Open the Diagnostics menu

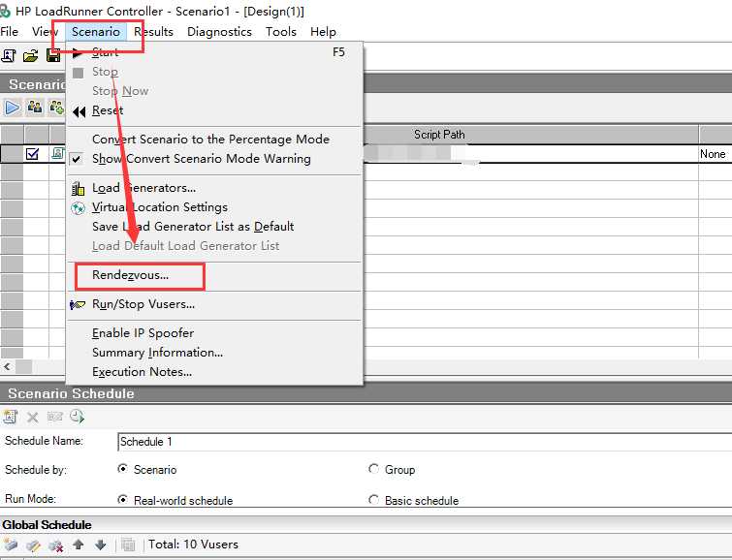coord(219,32)
